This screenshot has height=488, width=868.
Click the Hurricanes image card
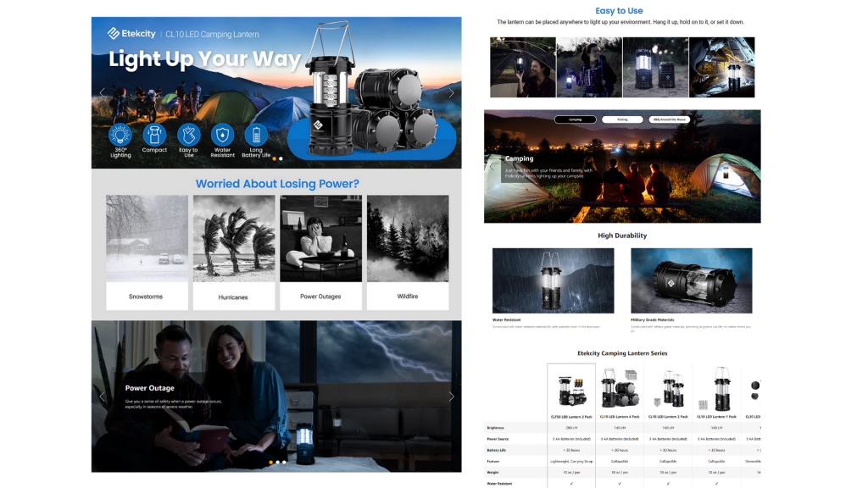(x=233, y=252)
